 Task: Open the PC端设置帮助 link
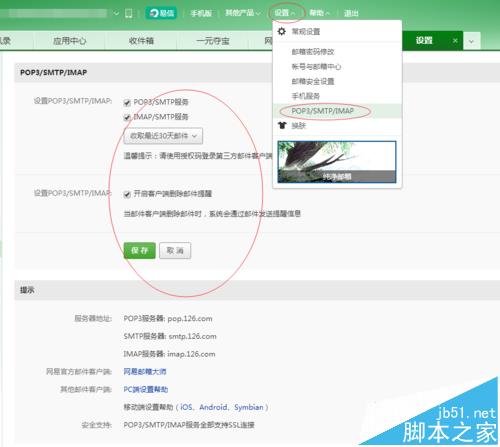click(146, 389)
